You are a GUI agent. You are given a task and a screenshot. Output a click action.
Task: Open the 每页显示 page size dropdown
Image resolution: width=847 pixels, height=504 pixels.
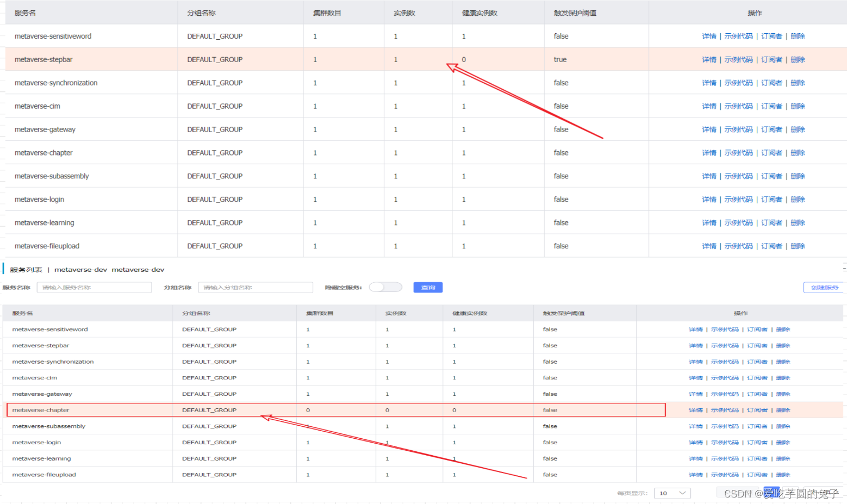672,493
